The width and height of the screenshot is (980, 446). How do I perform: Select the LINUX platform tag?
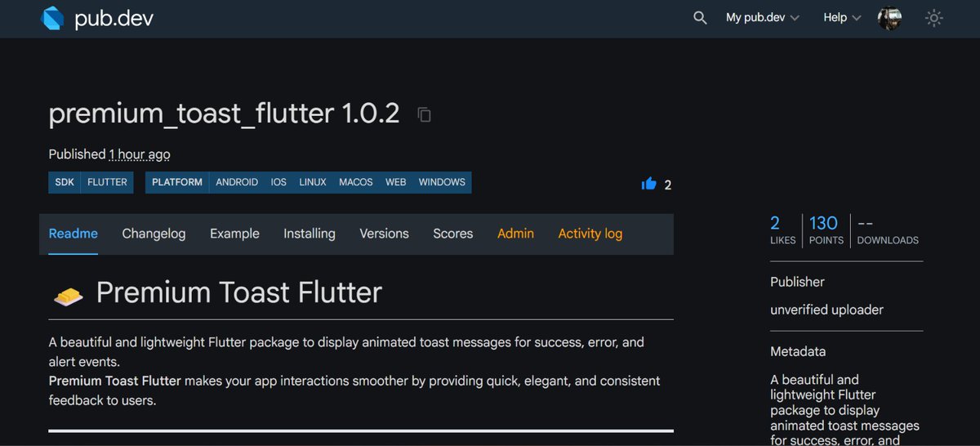tap(313, 182)
